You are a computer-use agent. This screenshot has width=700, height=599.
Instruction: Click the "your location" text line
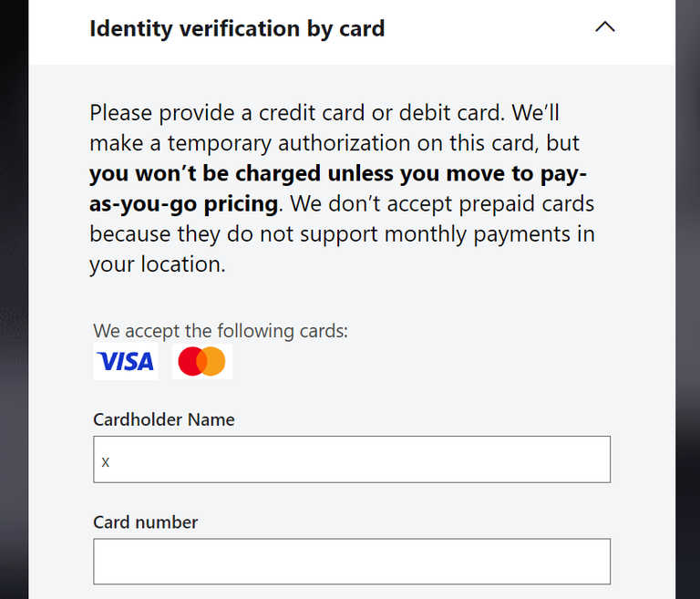click(157, 264)
